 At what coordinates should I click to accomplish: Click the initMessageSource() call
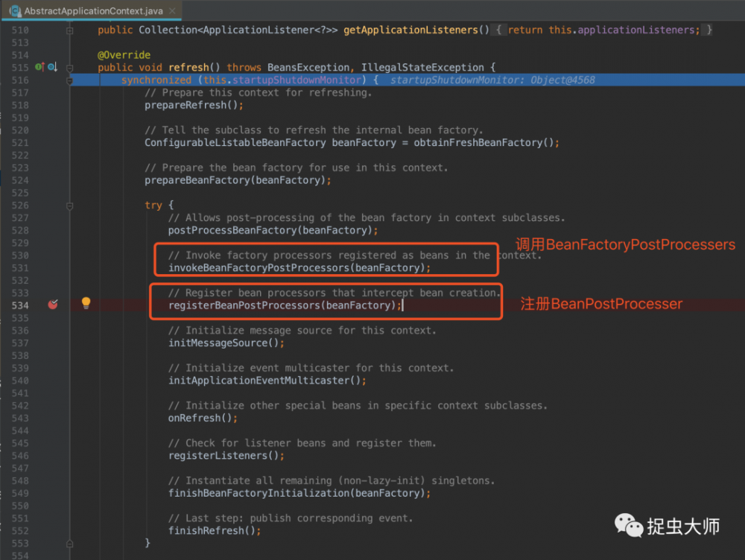coord(226,343)
